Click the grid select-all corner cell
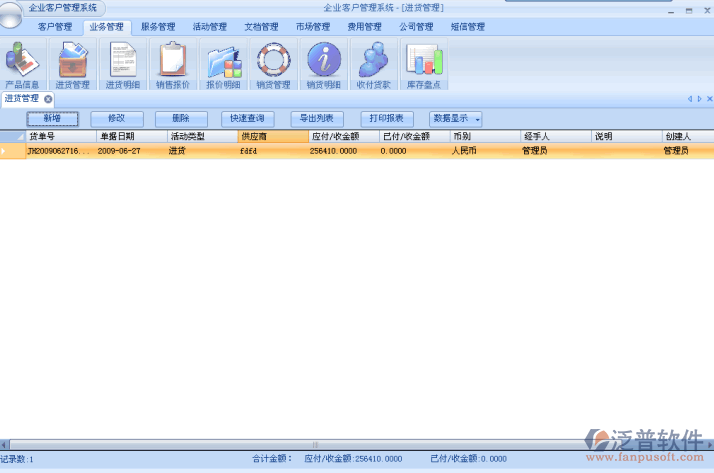714x473 pixels. (x=13, y=136)
